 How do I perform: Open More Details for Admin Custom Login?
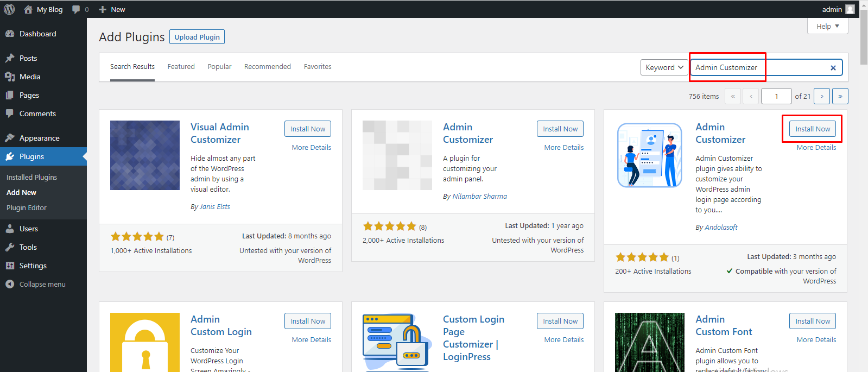pos(312,339)
